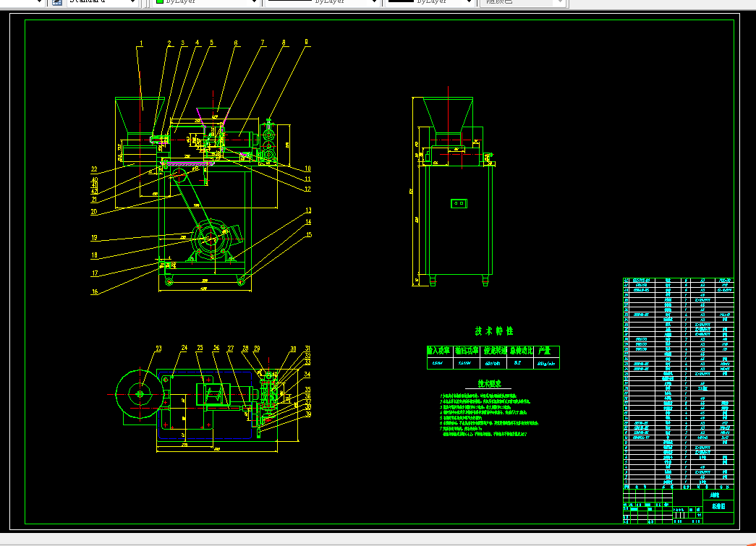Click part callout number 23 in the top view
This screenshot has height=546, width=756.
[158, 349]
